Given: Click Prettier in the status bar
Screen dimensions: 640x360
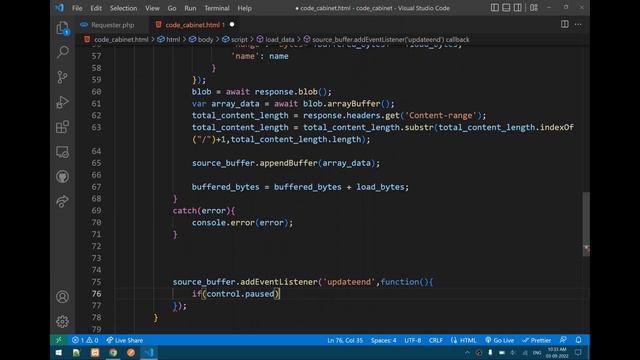Looking at the screenshot, I should (x=536, y=340).
